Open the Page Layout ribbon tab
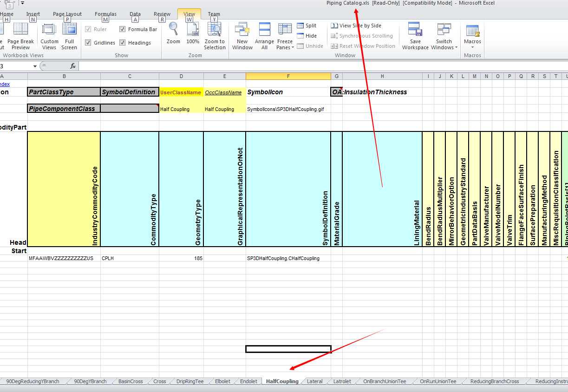 click(x=67, y=14)
